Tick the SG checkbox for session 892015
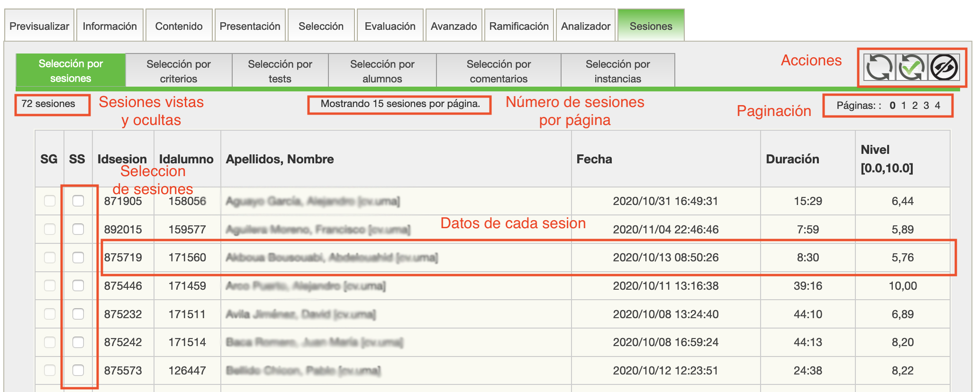Image resolution: width=980 pixels, height=392 pixels. click(50, 230)
